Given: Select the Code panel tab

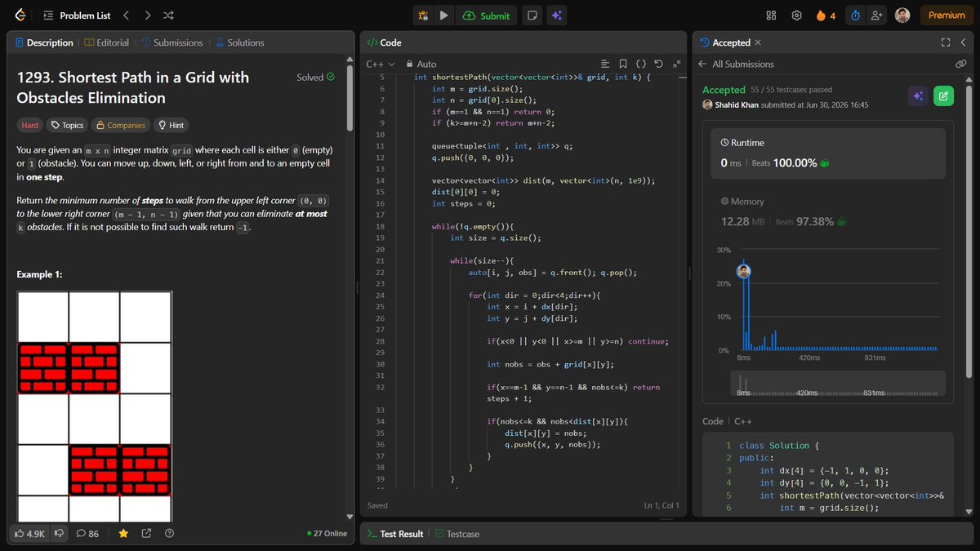Looking at the screenshot, I should [x=384, y=42].
